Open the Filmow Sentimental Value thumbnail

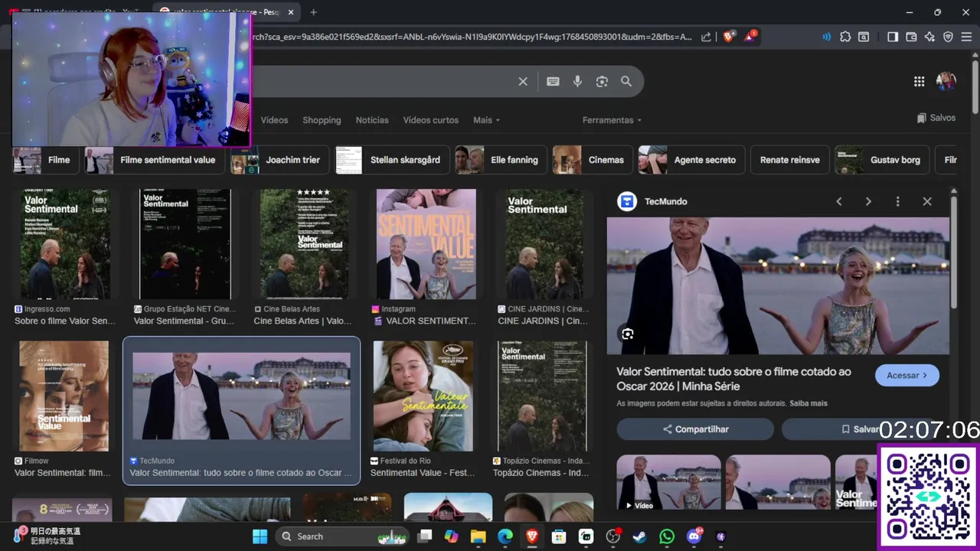tap(64, 396)
